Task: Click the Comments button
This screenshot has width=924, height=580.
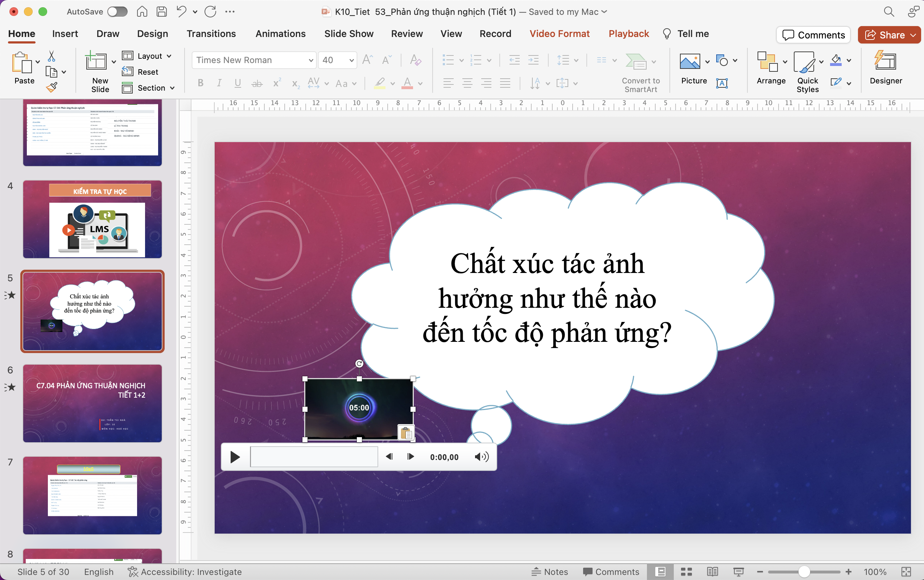Action: 813,35
